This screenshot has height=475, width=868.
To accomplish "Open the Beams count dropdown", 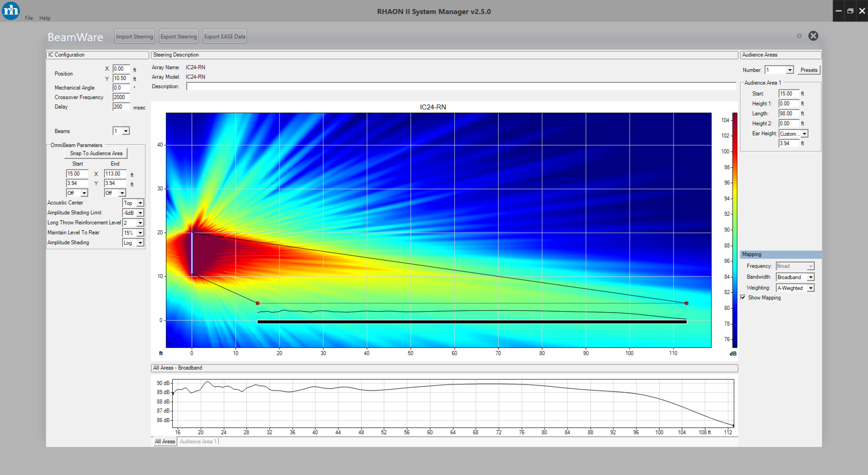I will pyautogui.click(x=126, y=131).
